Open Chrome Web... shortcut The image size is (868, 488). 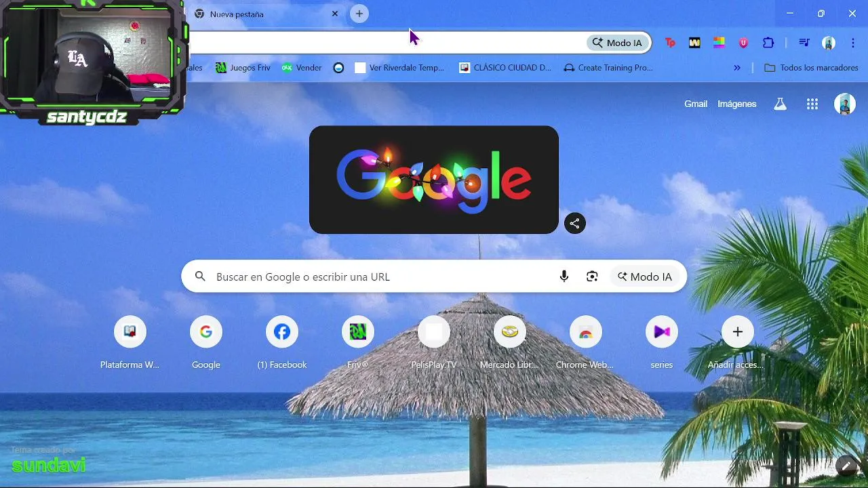(x=586, y=342)
